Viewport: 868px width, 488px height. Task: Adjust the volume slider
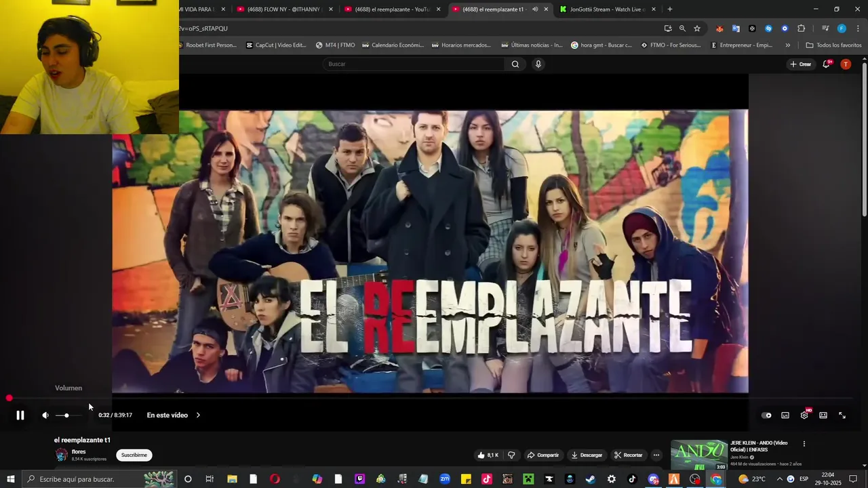coord(70,415)
